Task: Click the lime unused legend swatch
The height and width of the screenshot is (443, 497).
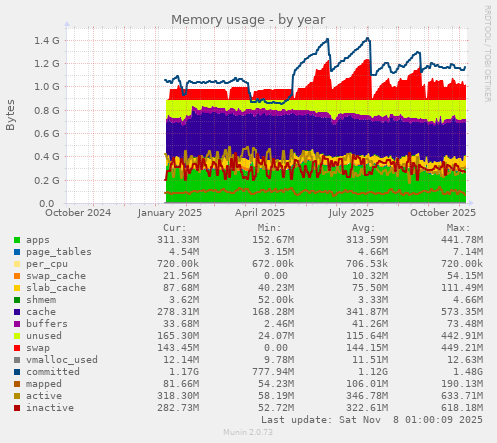Action: click(17, 336)
